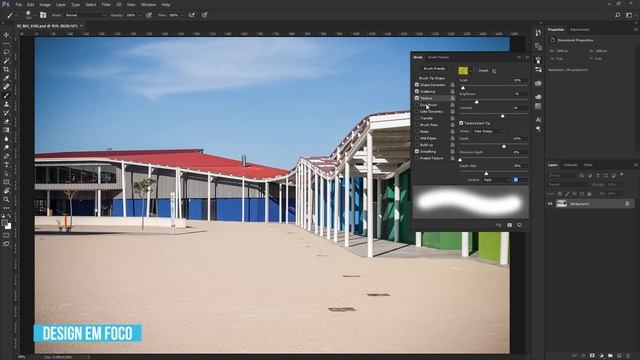Open the blending Mode dropdown in options bar
Image resolution: width=640 pixels, height=360 pixels.
click(x=85, y=15)
